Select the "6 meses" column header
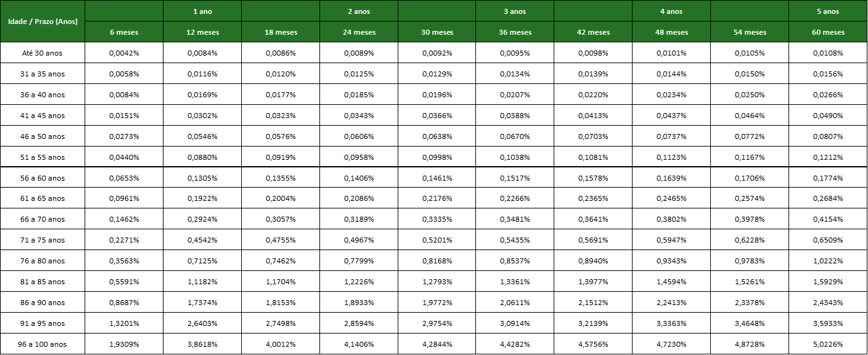This screenshot has height=355, width=868. [124, 32]
